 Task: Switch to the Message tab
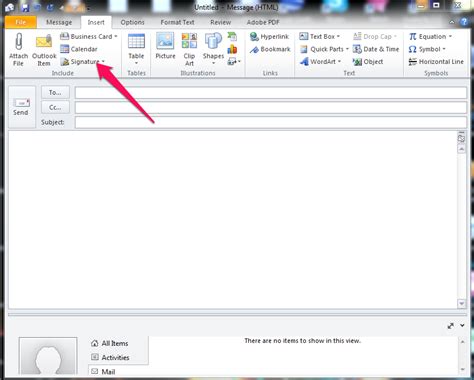click(59, 22)
